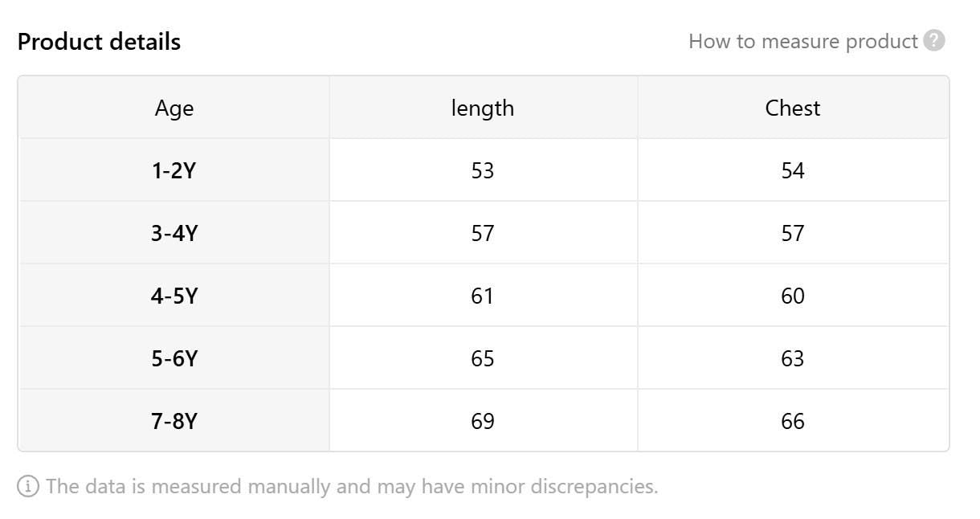Select the Chest column header
Image resolution: width=980 pixels, height=519 pixels.
pos(793,108)
